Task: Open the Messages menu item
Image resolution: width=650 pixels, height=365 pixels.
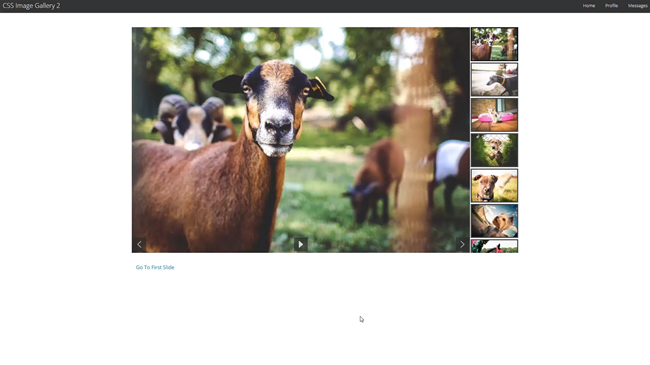Action: click(638, 6)
